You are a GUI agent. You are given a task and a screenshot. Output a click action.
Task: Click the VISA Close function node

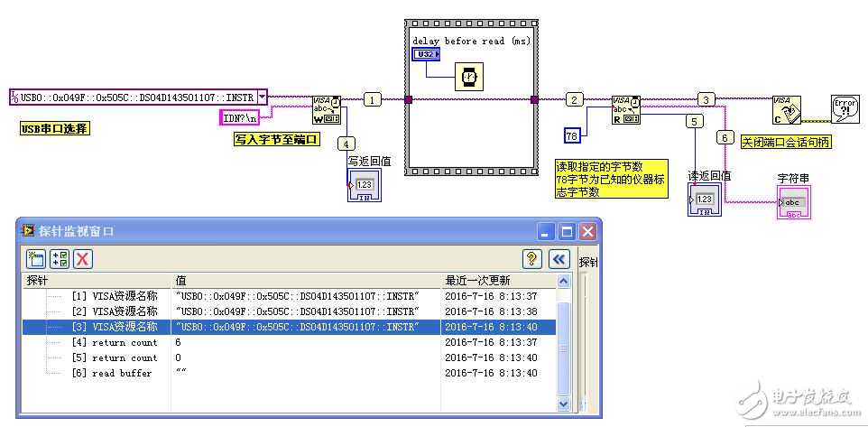787,109
